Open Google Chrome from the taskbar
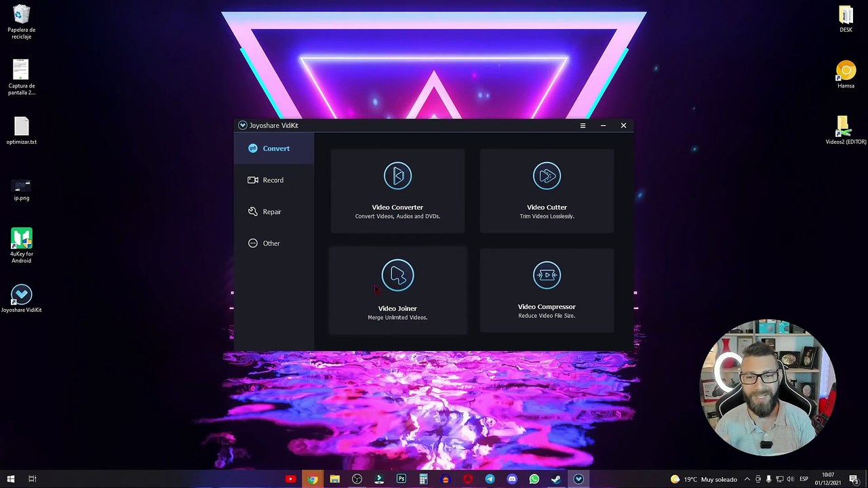868x488 pixels. (x=313, y=479)
